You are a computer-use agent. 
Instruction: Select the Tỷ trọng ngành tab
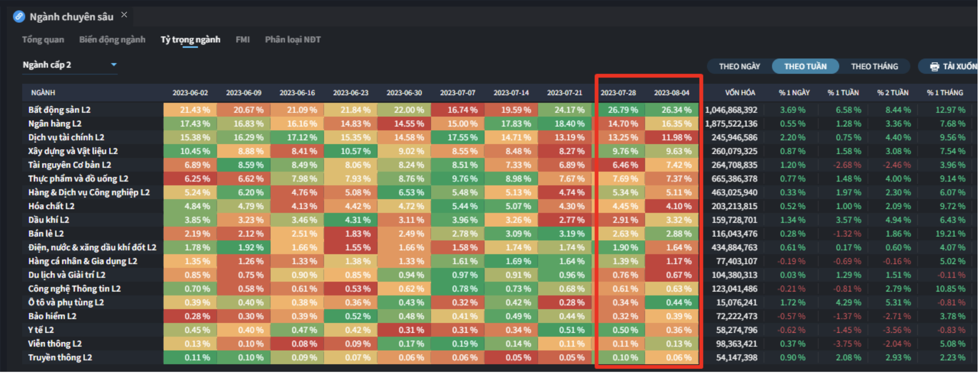(190, 40)
